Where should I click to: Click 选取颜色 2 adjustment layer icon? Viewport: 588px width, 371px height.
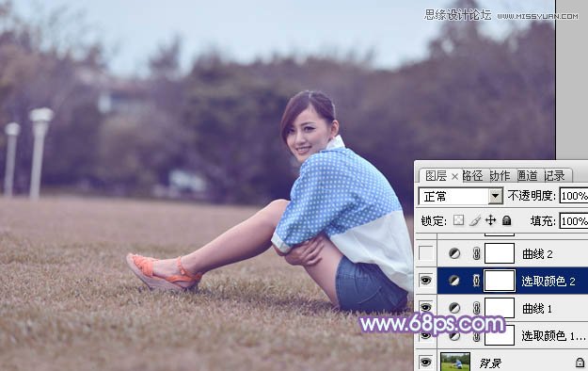[454, 281]
